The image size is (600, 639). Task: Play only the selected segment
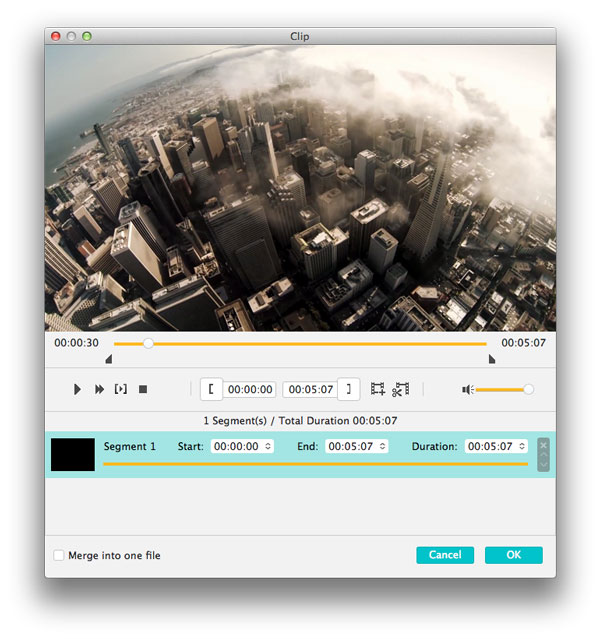(121, 389)
